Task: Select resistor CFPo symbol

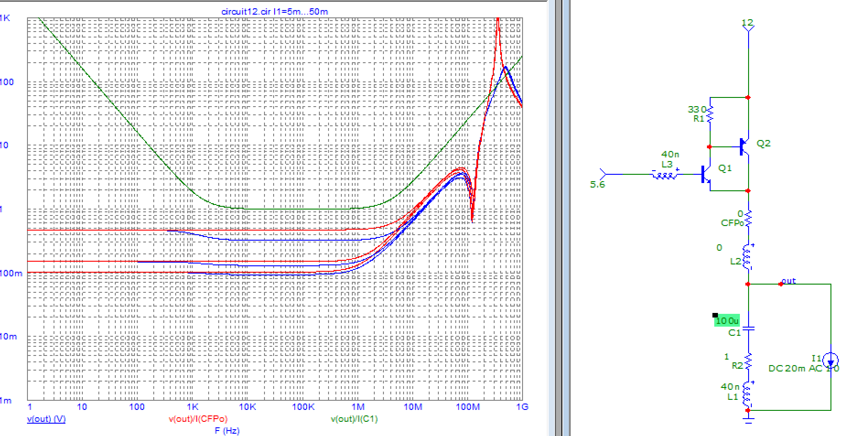Action: [x=748, y=219]
